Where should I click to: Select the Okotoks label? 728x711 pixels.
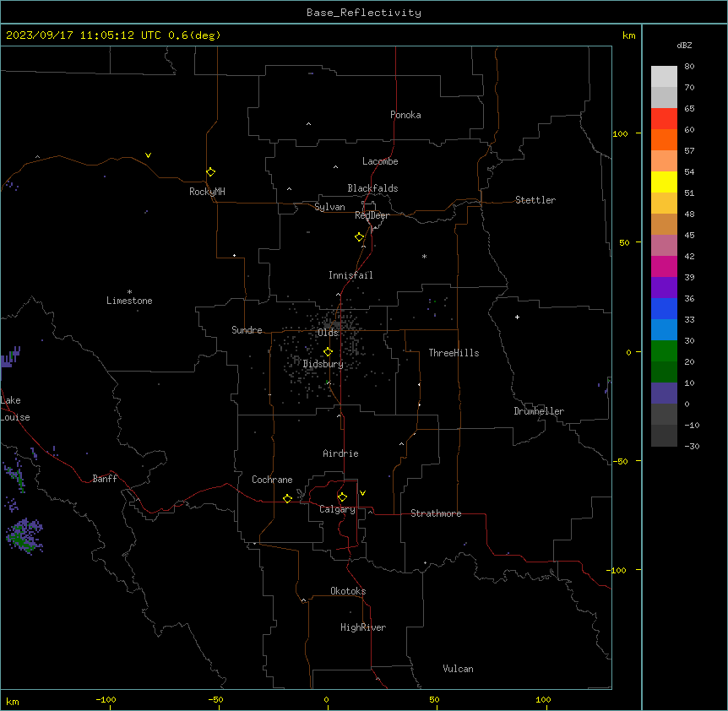(348, 591)
